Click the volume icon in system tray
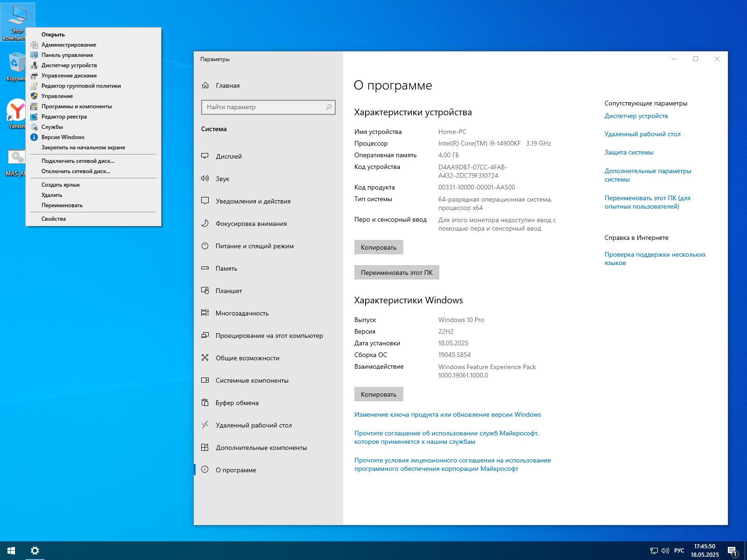The width and height of the screenshot is (747, 560). [665, 551]
